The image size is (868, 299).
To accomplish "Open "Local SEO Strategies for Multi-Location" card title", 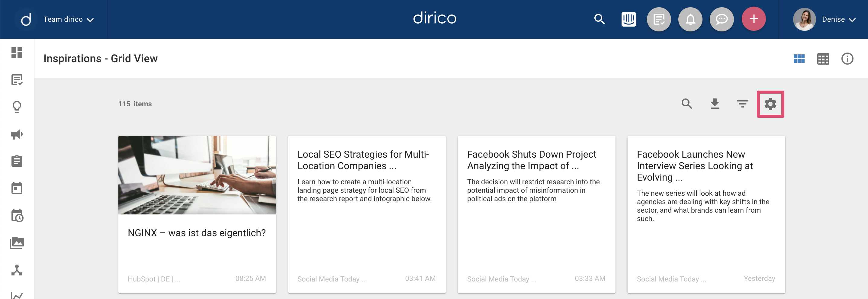I will coord(363,160).
